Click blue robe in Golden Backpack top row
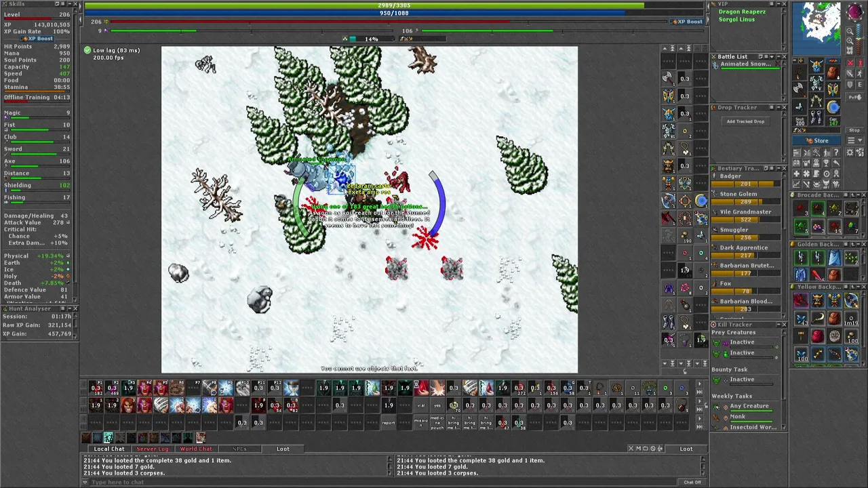The width and height of the screenshot is (868, 488). pyautogui.click(x=835, y=257)
